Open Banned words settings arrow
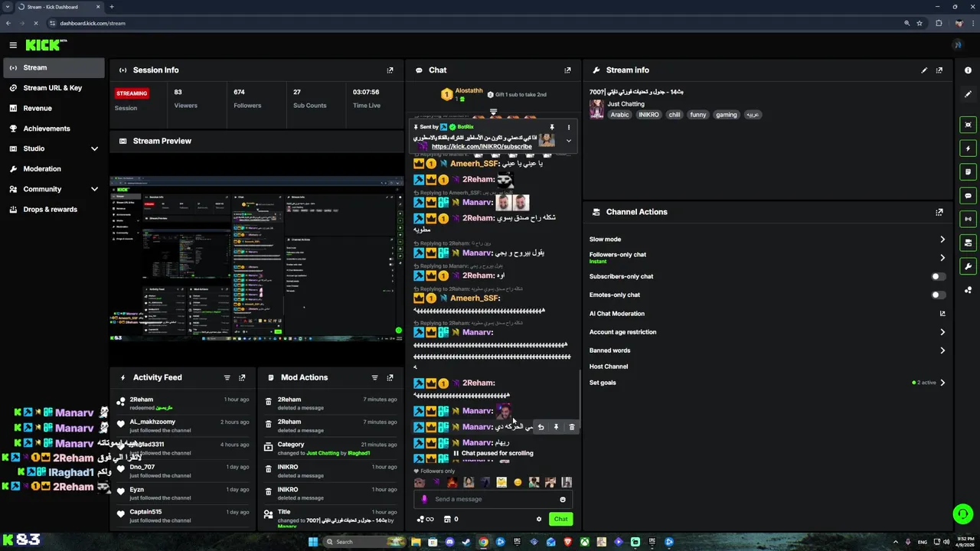The image size is (980, 551). click(x=942, y=350)
